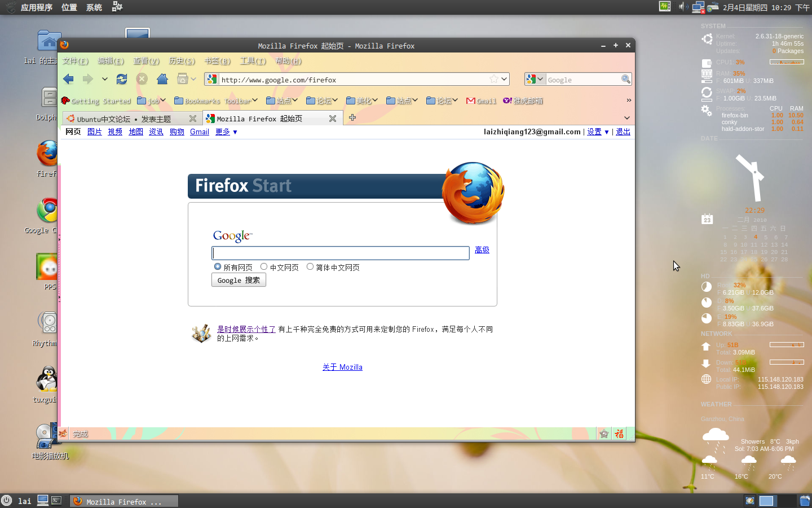Go to the Firefox home page icon
Viewport: 812px width, 508px height.
[x=162, y=79]
